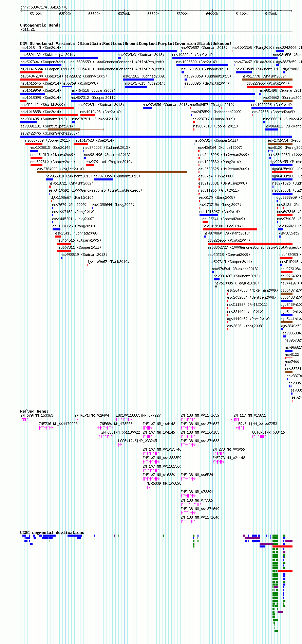Select gene ERV3-1|NM_001007253
Image resolution: width=302 pixels, height=644 pixels.
[x=258, y=424]
